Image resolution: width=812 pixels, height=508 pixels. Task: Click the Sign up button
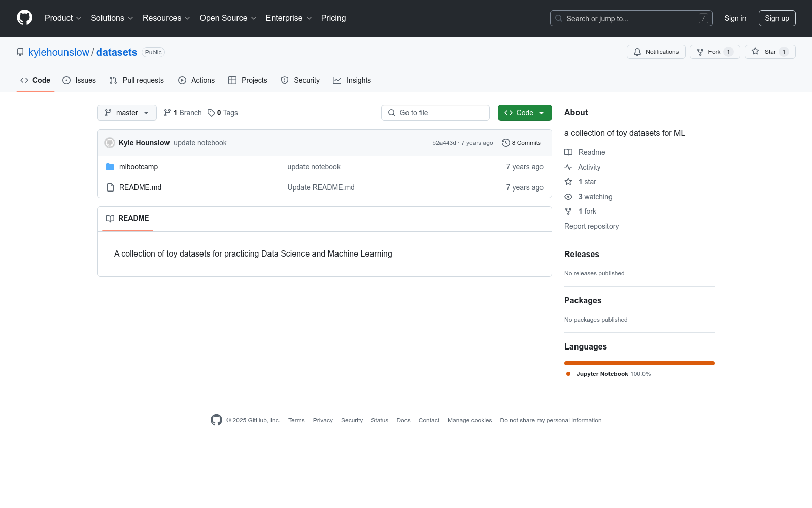[777, 18]
